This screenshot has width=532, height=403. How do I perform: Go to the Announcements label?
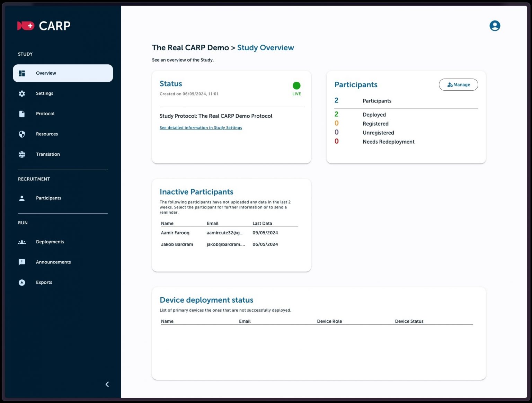(53, 262)
